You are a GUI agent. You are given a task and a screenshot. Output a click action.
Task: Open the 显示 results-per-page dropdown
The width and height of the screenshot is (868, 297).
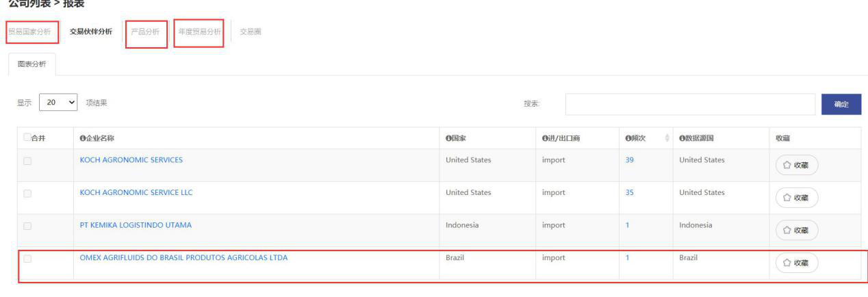(x=58, y=103)
